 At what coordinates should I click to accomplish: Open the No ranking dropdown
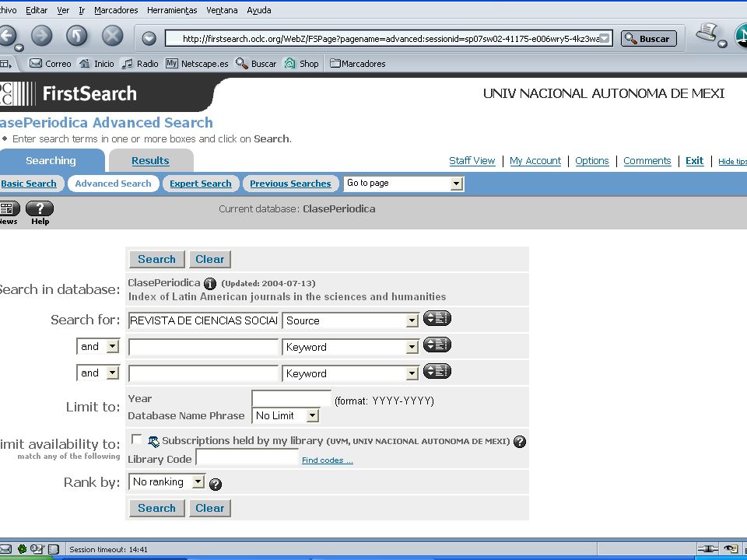pos(167,482)
